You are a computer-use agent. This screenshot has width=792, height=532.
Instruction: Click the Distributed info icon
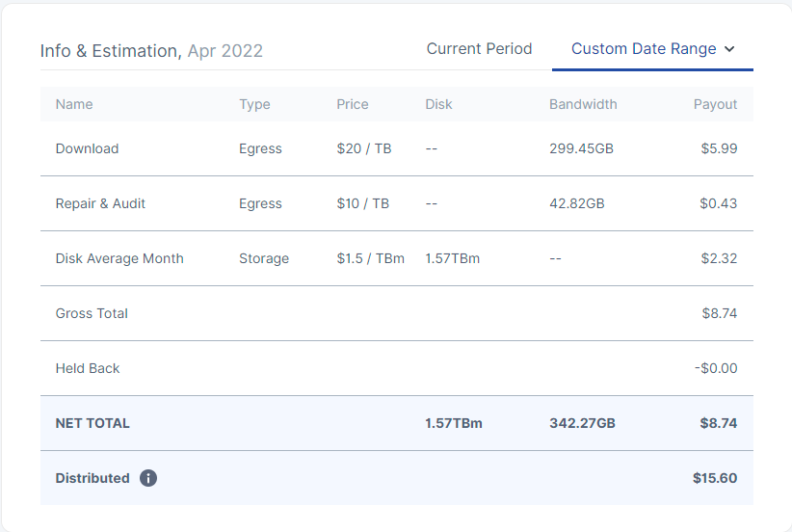click(147, 478)
